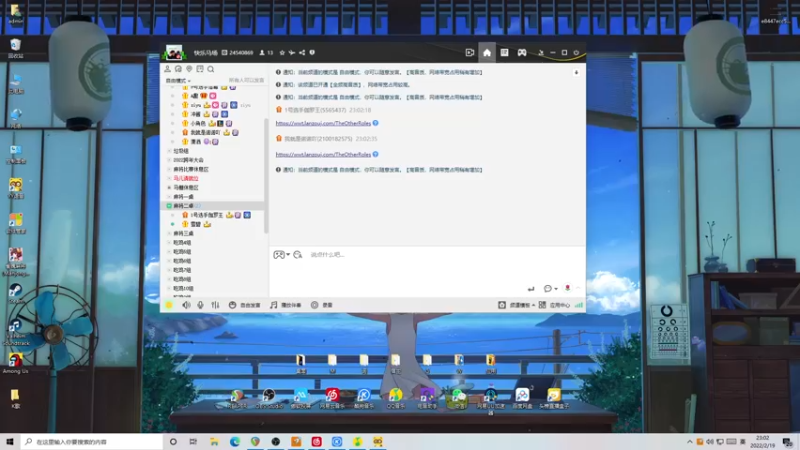Click the blue icon after the second link
800x450 pixels.
click(376, 154)
